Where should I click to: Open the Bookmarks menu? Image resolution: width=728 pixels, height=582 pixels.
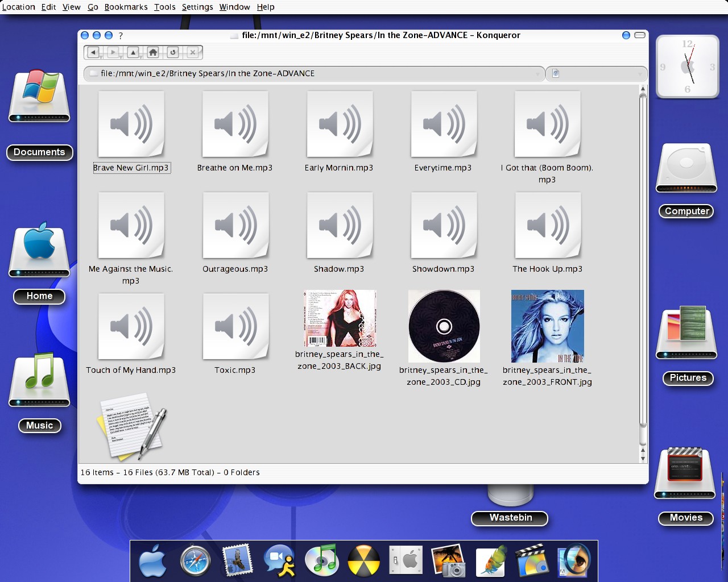click(x=126, y=7)
